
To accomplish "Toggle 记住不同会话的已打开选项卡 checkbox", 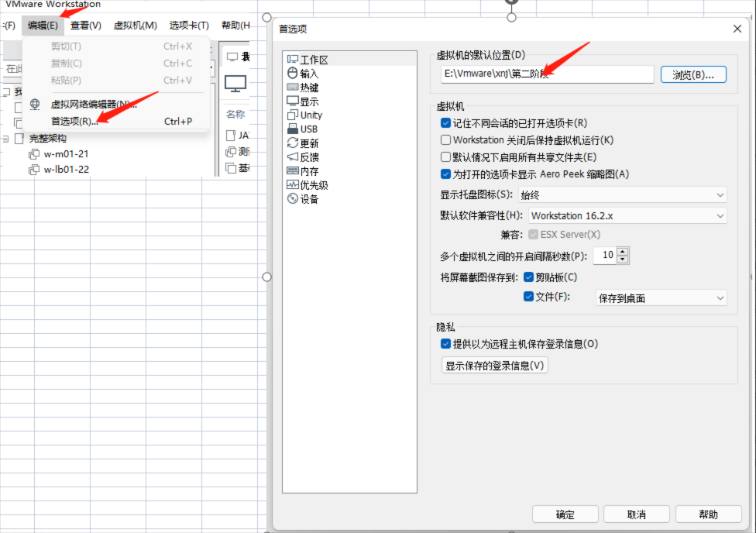I will click(445, 123).
